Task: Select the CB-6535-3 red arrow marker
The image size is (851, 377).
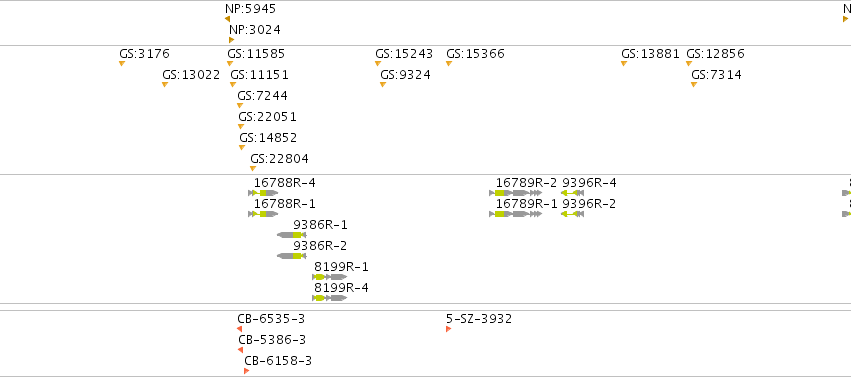Action: click(239, 329)
